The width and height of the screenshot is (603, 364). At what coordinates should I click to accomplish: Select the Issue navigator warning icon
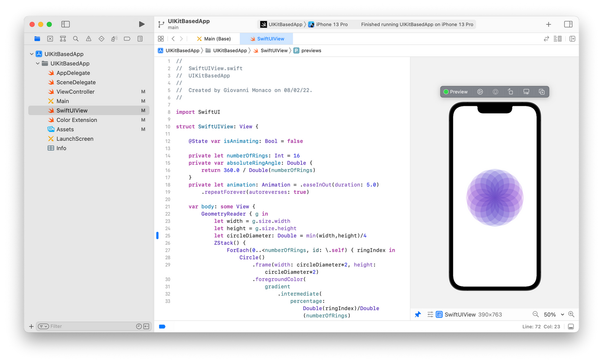coord(88,38)
